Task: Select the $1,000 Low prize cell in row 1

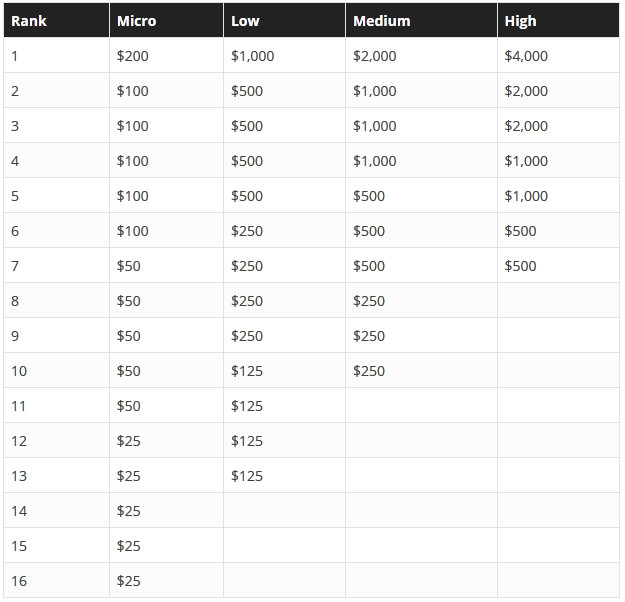Action: point(285,55)
